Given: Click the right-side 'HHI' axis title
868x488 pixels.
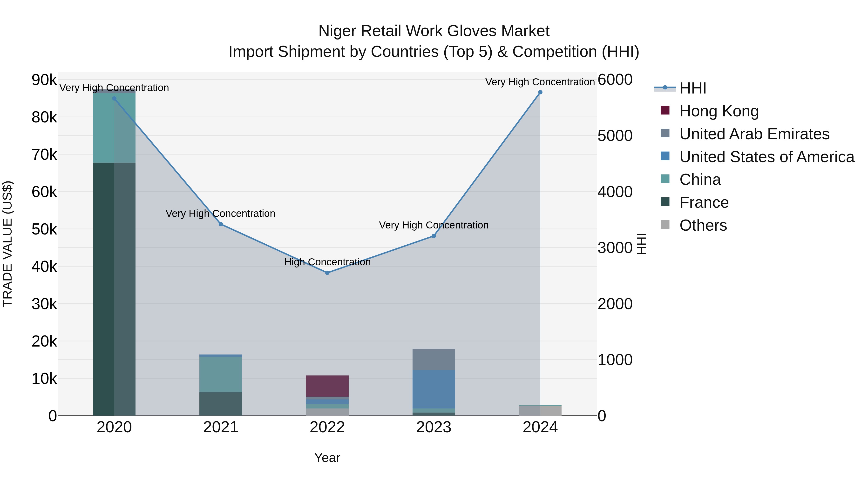Looking at the screenshot, I should click(642, 244).
